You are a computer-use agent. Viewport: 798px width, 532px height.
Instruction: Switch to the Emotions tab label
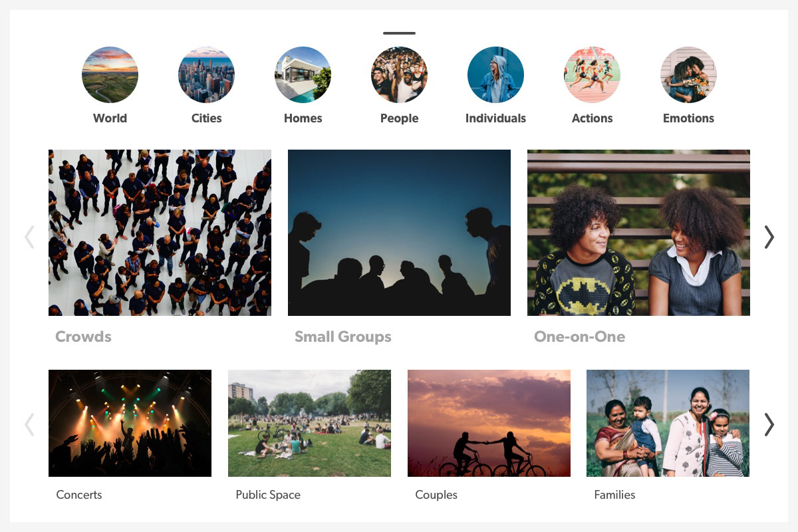point(688,118)
